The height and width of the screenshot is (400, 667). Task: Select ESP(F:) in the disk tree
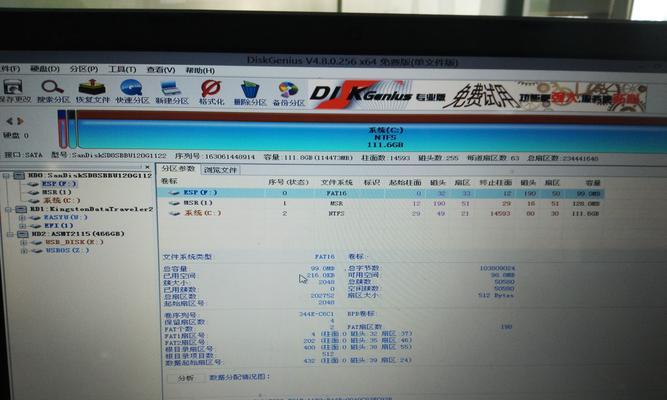point(59,184)
